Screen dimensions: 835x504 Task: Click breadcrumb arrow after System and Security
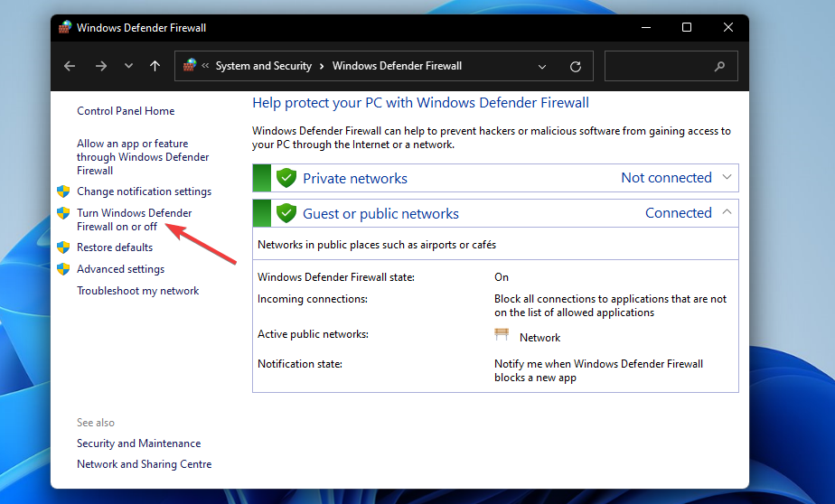coord(322,66)
